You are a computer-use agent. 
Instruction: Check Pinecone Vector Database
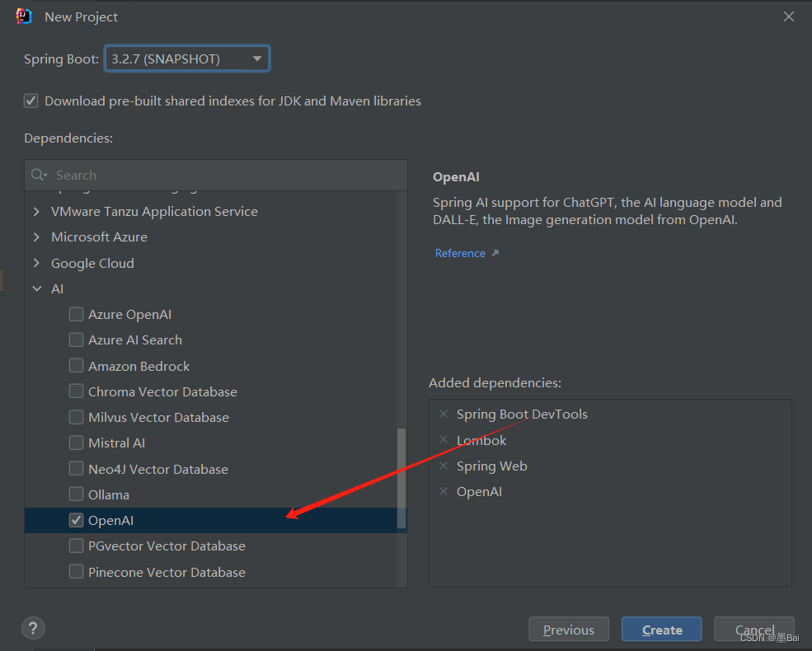(76, 571)
